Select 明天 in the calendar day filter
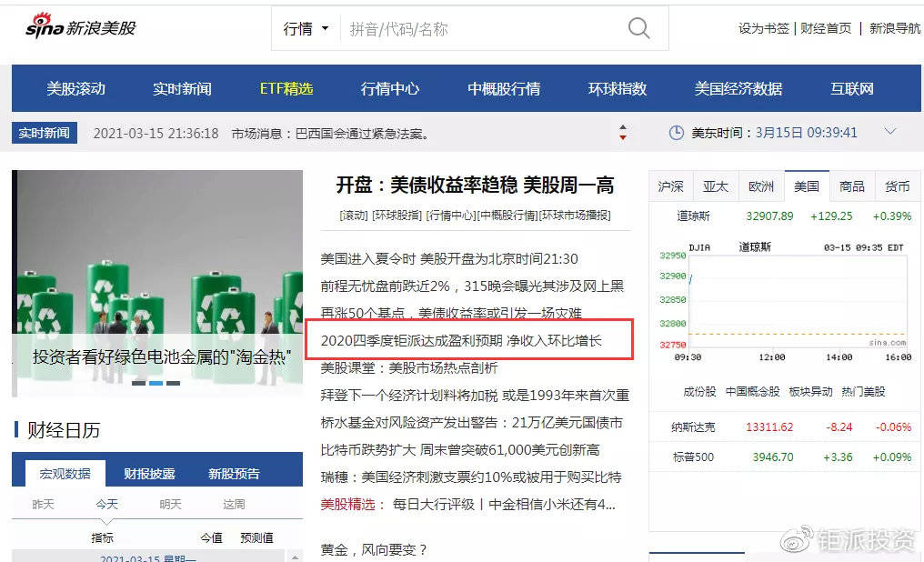The height and width of the screenshot is (562, 924). point(170,504)
